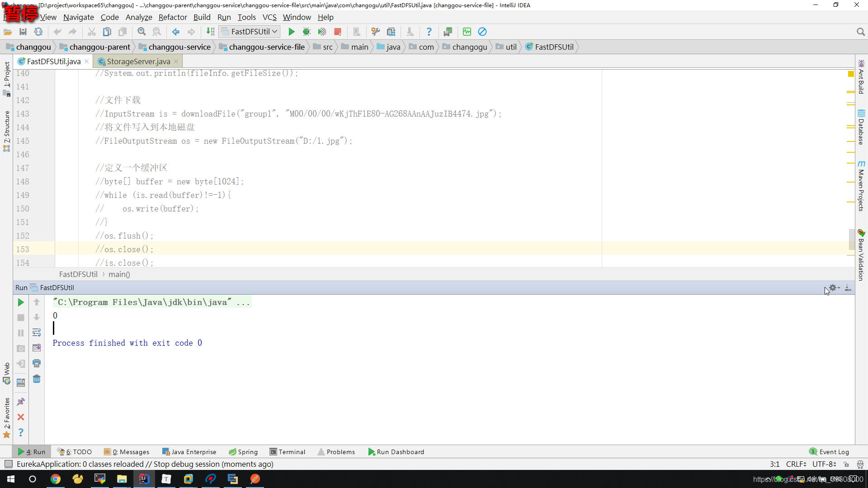The width and height of the screenshot is (868, 488).
Task: Click the Save All toolbar icon
Action: 23,32
